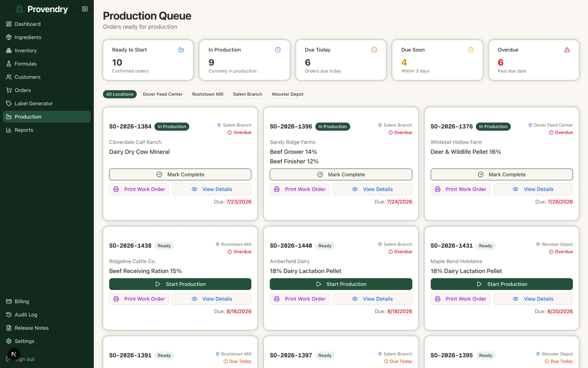Mark order SO-2026-1376 complete
588x368 pixels.
pos(502,175)
